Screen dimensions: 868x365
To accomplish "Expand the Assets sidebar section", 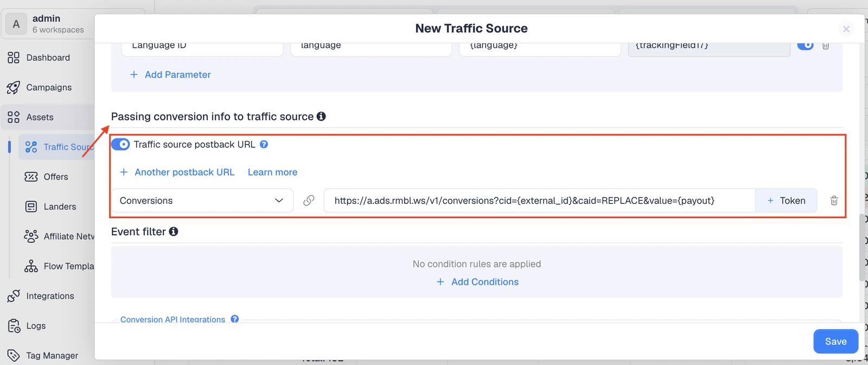I will click(x=48, y=117).
